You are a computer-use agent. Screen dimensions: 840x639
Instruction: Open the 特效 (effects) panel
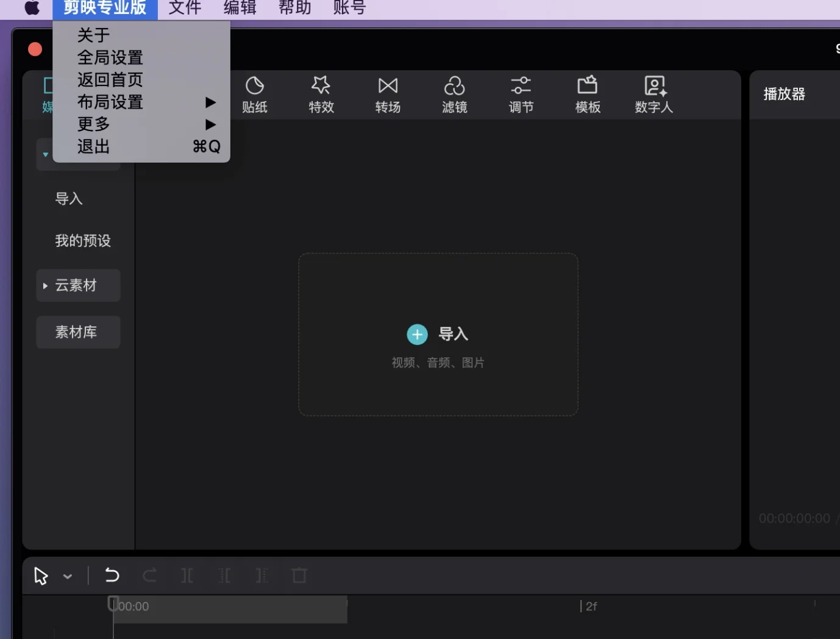[x=321, y=95]
